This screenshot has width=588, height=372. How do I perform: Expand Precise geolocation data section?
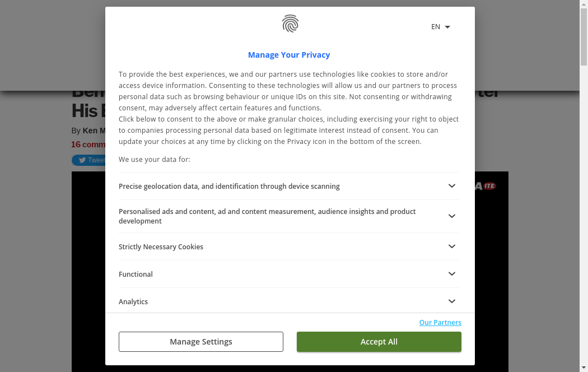452,186
